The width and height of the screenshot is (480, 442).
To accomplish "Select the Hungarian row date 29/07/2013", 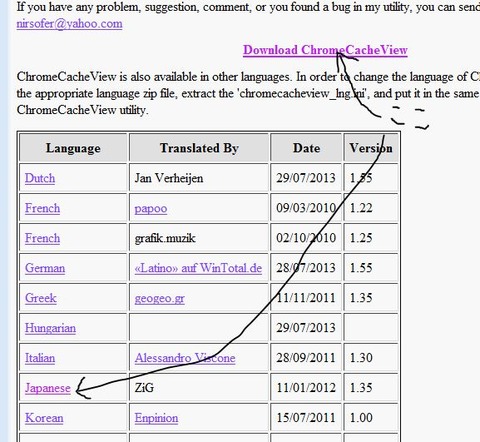I will click(306, 328).
